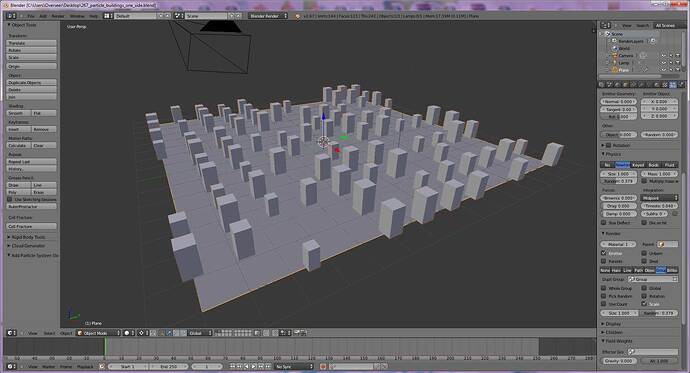Click the Repeat Last button
This screenshot has height=373, width=690.
(32, 161)
